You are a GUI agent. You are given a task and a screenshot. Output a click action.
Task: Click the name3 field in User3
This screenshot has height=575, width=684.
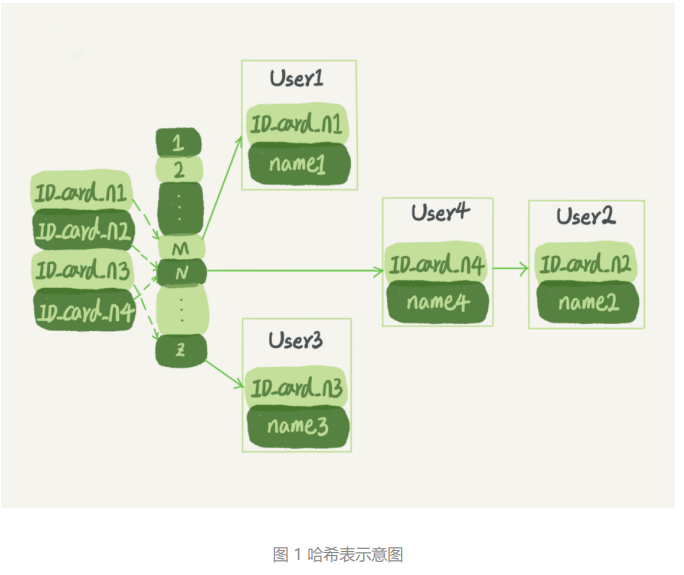pyautogui.click(x=298, y=426)
